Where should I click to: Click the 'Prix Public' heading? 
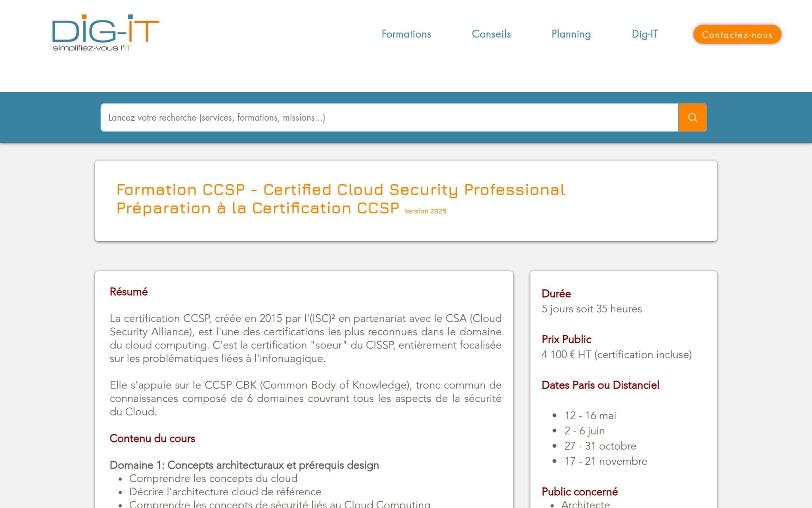[x=566, y=339]
